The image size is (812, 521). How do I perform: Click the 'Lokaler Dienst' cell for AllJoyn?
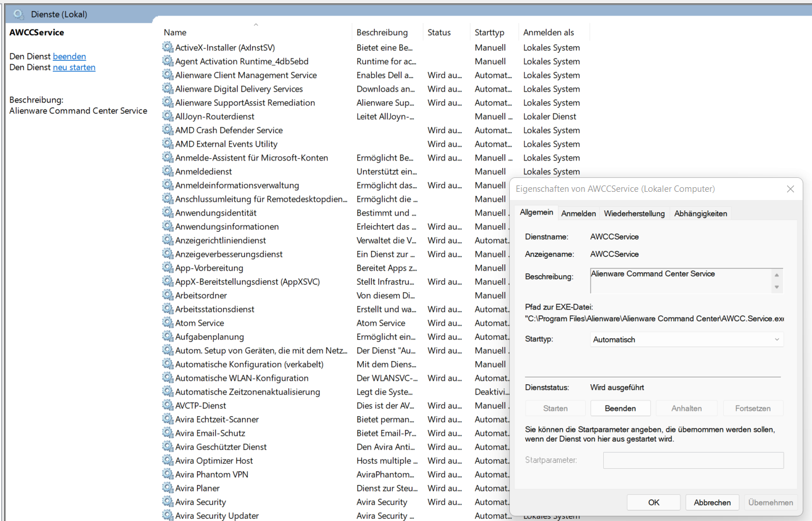(550, 116)
